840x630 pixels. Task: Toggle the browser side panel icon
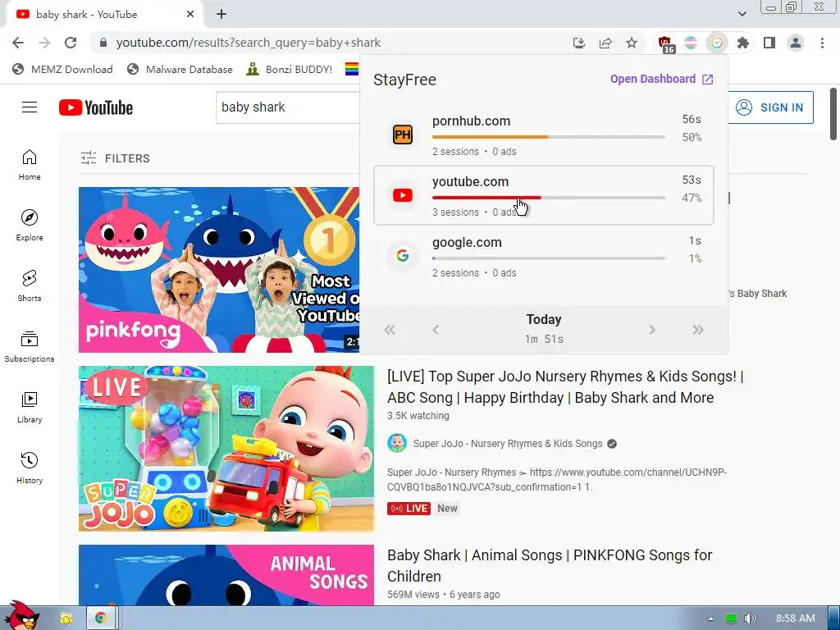tap(769, 43)
